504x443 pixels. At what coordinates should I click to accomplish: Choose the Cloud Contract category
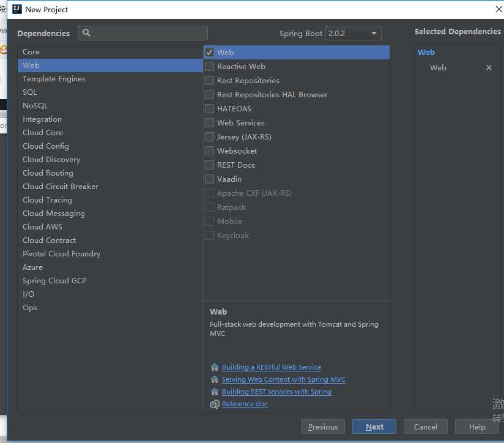(110, 240)
